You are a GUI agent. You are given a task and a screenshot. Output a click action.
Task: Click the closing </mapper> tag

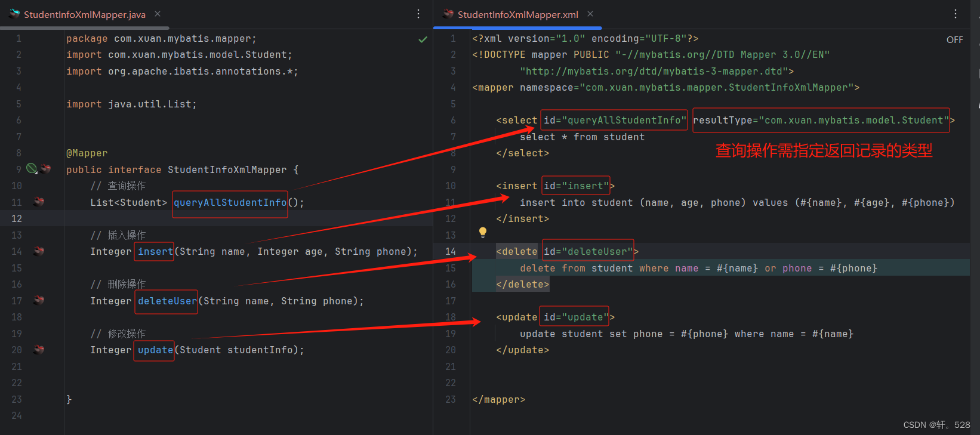point(498,400)
